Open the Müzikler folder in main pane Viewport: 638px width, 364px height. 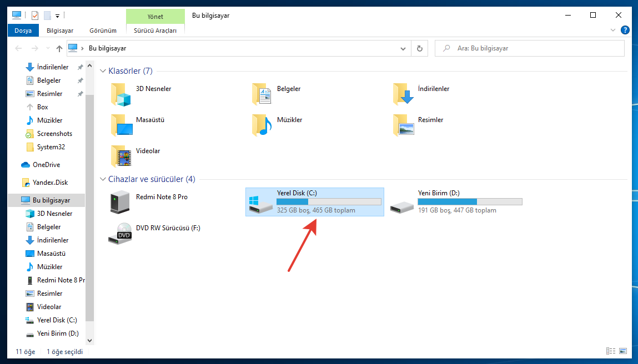(262, 125)
